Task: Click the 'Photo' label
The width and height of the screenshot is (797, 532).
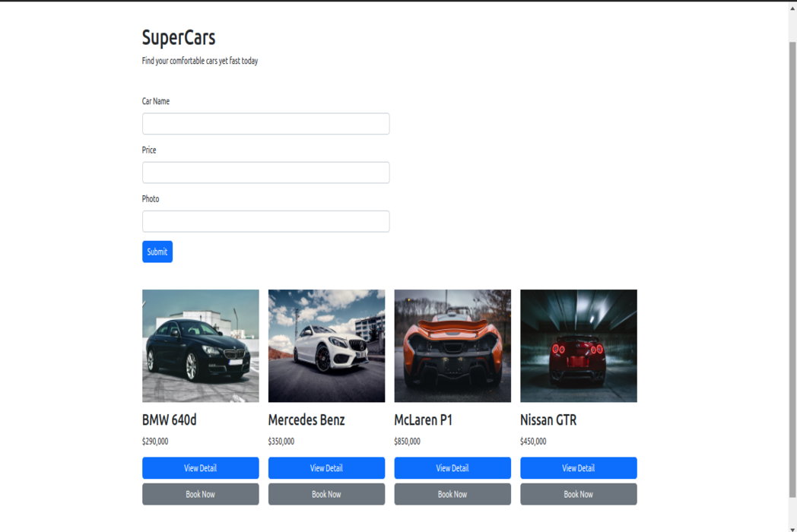Action: (x=151, y=198)
